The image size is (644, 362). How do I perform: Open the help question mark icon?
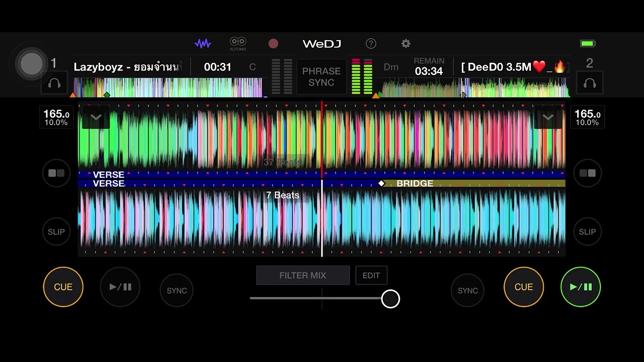click(371, 44)
